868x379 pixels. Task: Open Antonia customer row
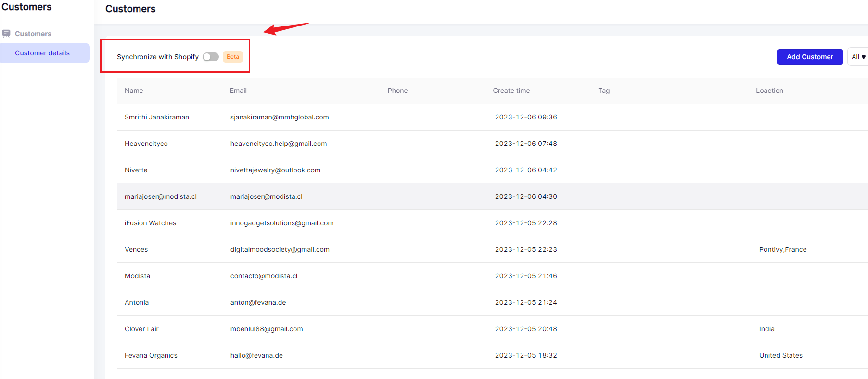[492, 302]
